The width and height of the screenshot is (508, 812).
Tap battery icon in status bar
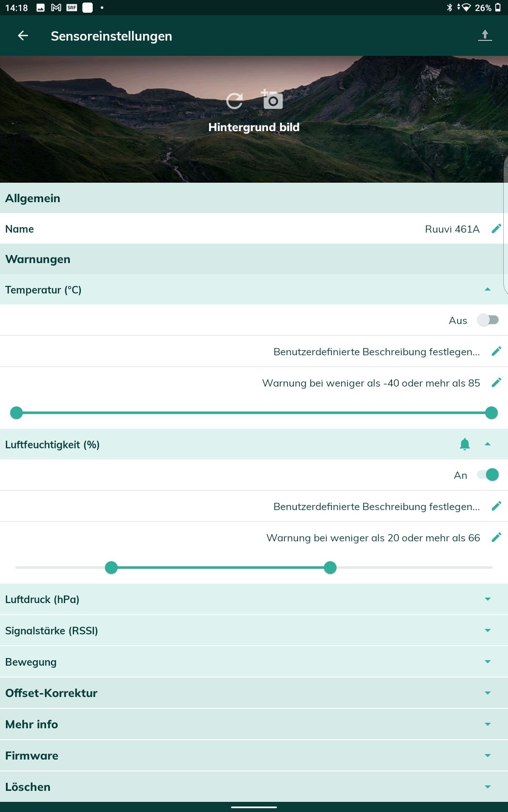[498, 8]
